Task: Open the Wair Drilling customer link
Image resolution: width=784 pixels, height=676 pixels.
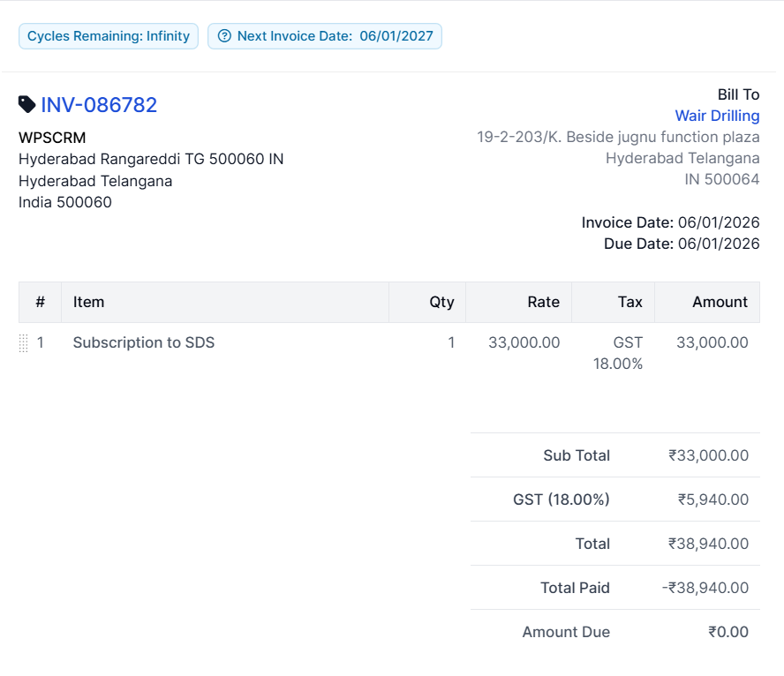Action: pyautogui.click(x=717, y=116)
